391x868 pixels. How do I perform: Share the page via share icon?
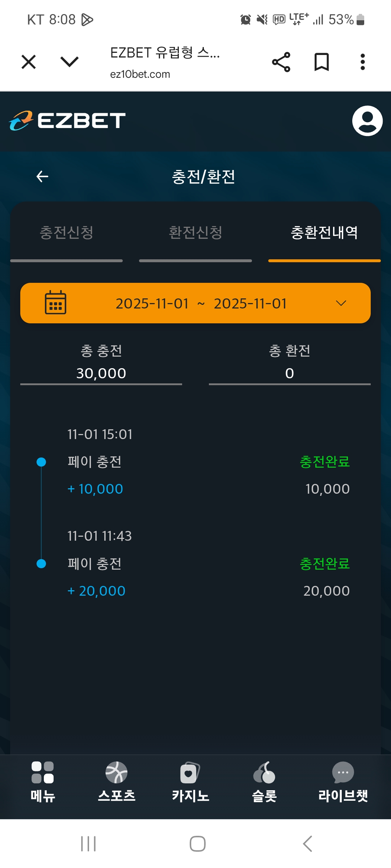tap(281, 62)
